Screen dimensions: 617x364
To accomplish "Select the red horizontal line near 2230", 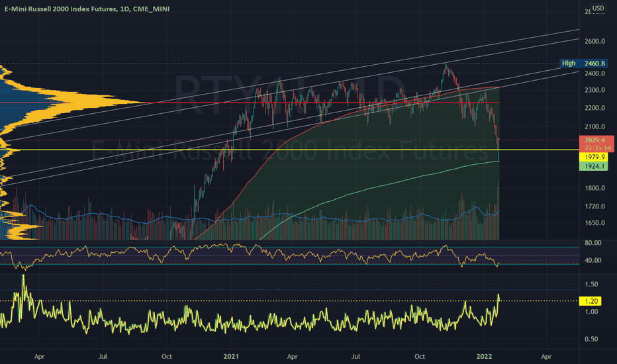I will point(250,103).
